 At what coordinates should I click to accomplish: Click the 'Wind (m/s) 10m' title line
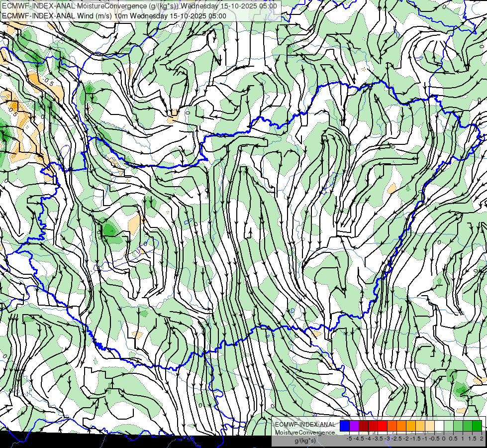pos(114,16)
